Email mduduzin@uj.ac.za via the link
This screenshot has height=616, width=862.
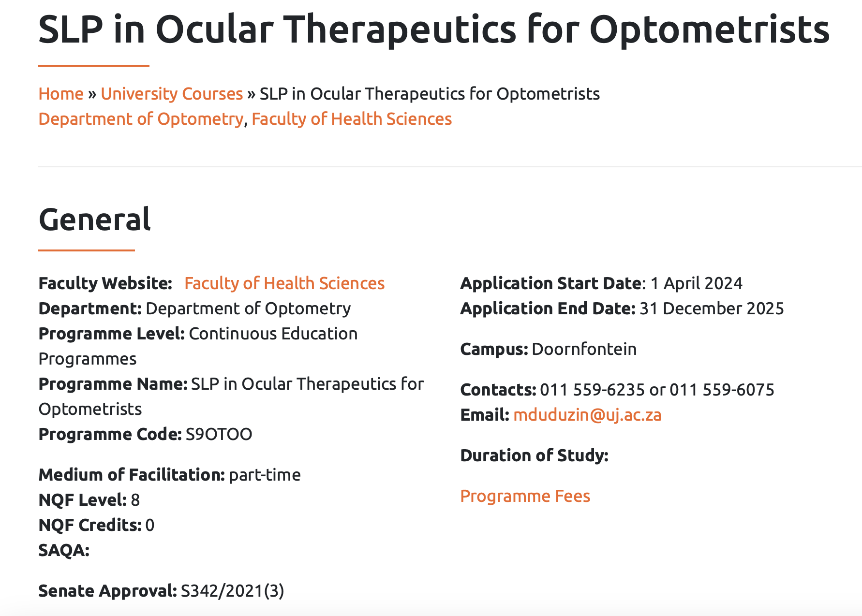(587, 415)
